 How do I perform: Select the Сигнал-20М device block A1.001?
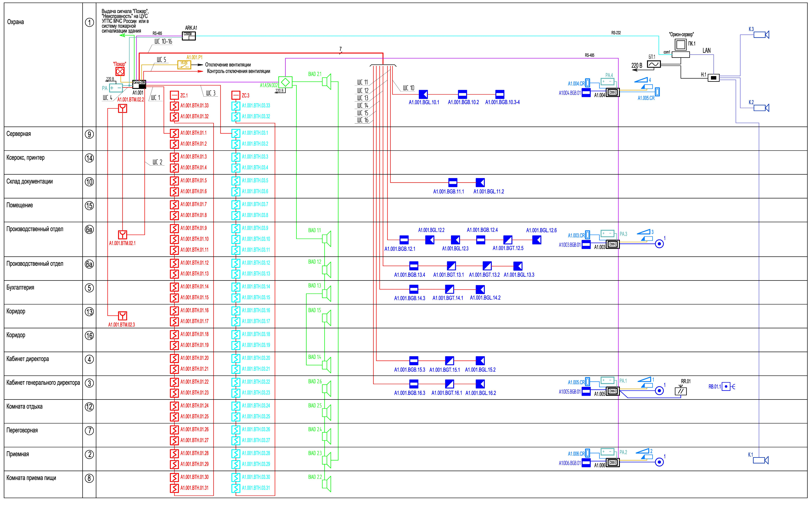tap(139, 84)
